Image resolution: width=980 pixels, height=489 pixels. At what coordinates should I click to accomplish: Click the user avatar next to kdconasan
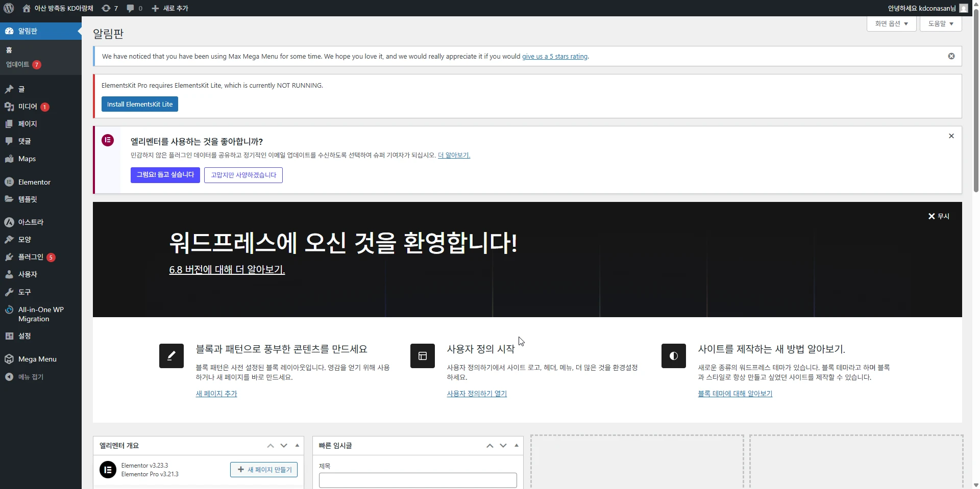click(964, 8)
